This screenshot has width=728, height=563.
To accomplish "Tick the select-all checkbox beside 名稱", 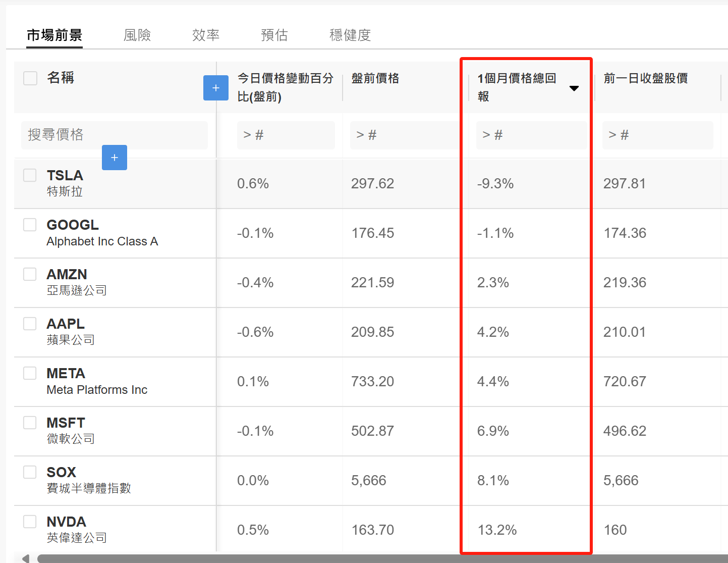I will 30,78.
